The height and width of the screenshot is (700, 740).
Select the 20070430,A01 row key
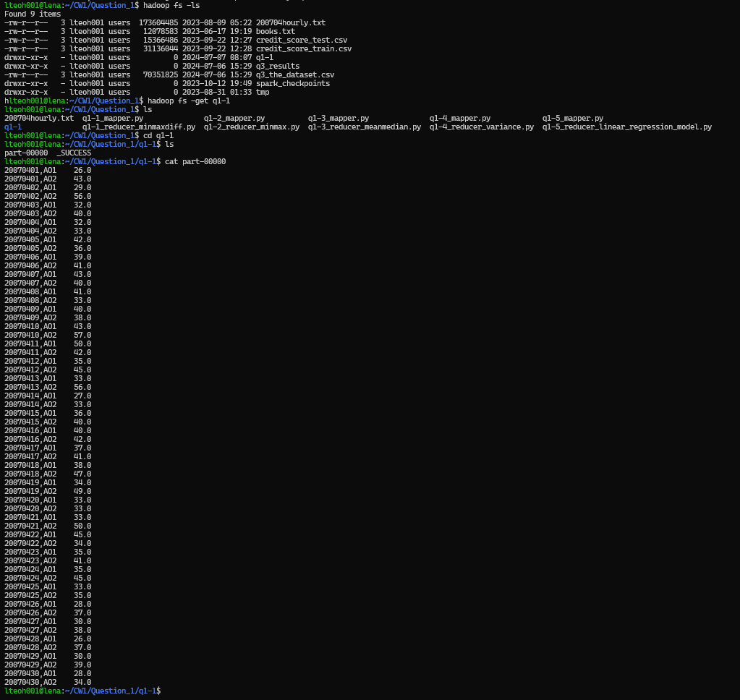coord(30,673)
